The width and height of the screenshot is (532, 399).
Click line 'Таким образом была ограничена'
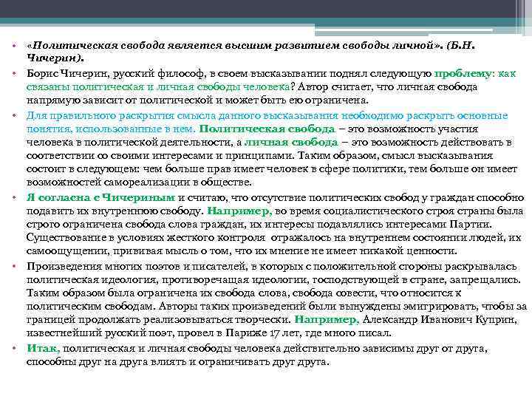pyautogui.click(x=244, y=293)
